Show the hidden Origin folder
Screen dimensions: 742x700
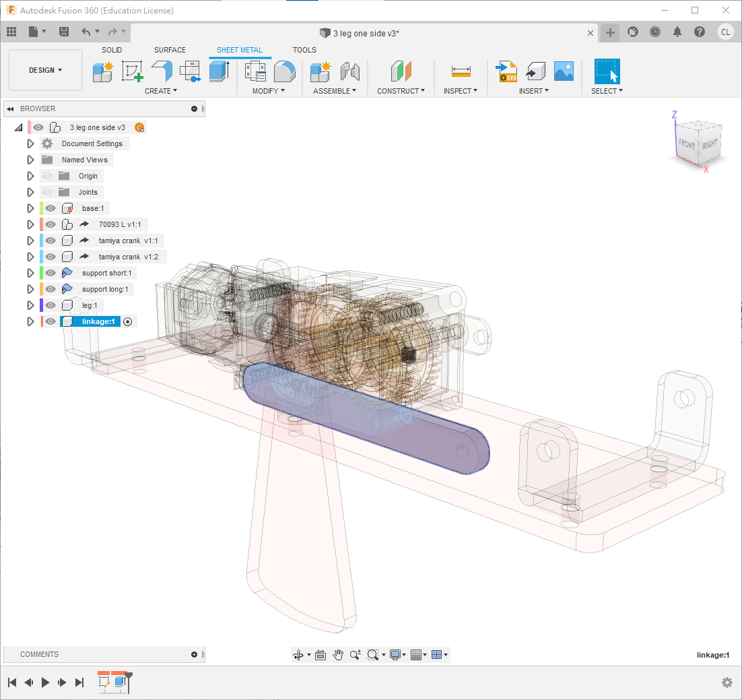click(47, 176)
